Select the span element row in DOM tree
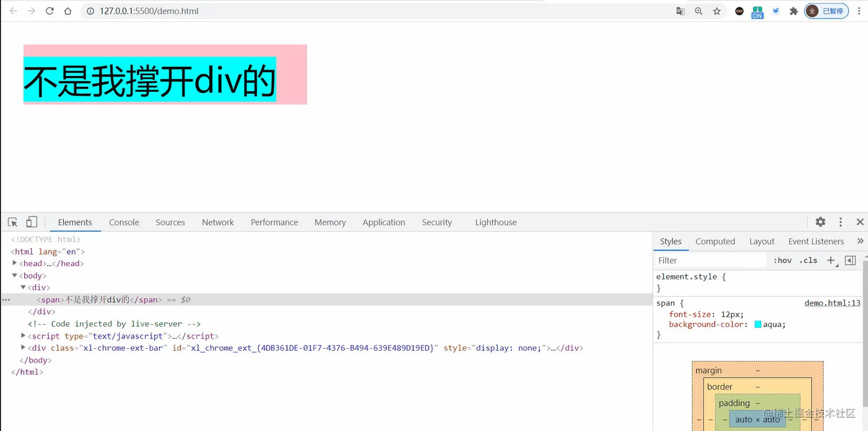Screen dimensions: 868x431 (326, 299)
